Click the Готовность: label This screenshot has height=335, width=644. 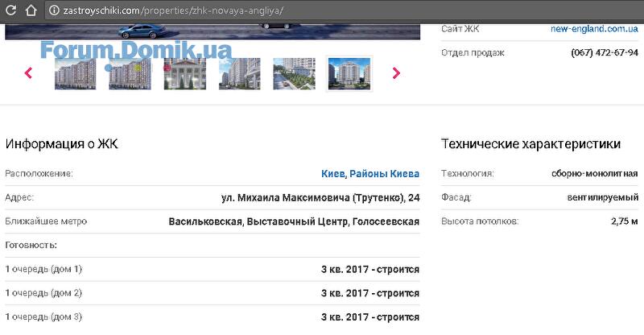click(31, 246)
